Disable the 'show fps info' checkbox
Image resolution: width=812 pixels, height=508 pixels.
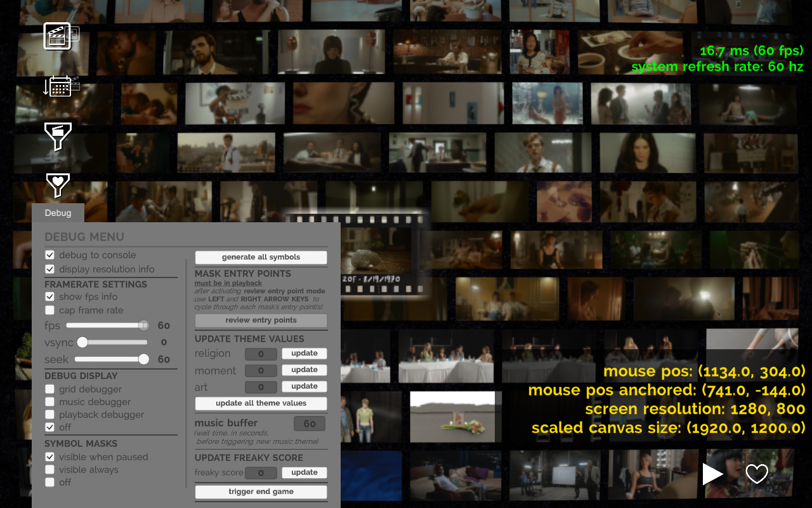coord(49,297)
